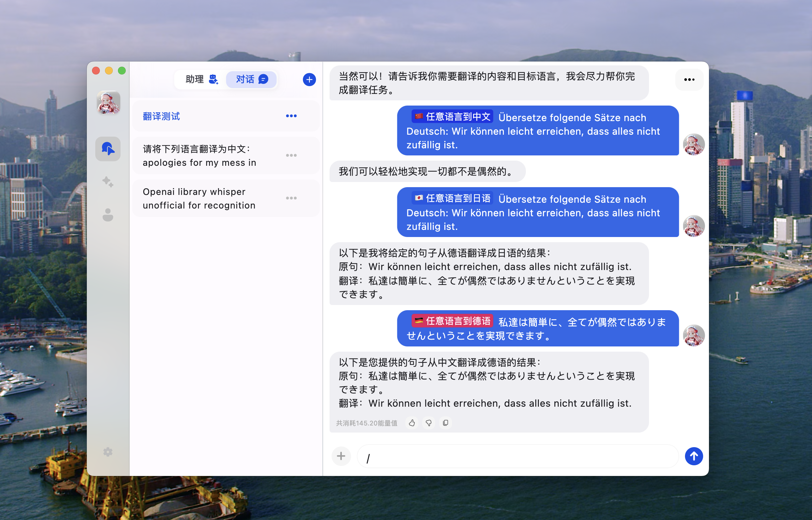Open options menu for 翻译测试 conversation

coord(291,116)
